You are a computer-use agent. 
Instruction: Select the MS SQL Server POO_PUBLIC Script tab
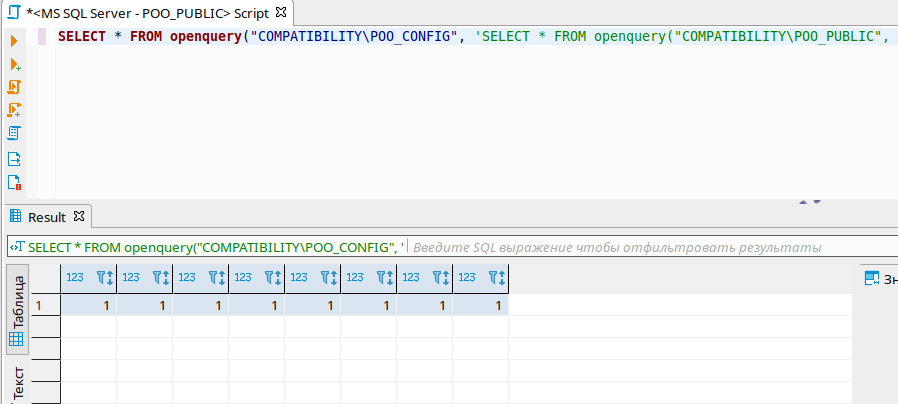(x=147, y=12)
